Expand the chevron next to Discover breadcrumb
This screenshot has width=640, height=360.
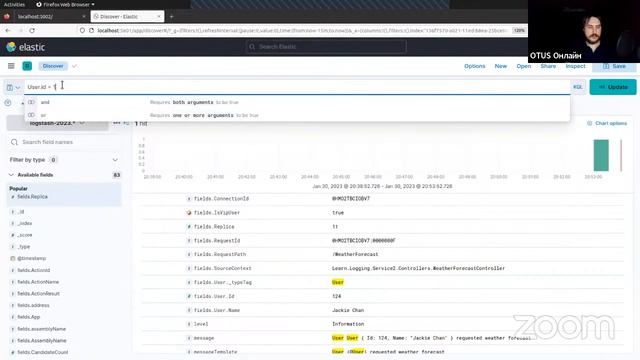click(74, 66)
